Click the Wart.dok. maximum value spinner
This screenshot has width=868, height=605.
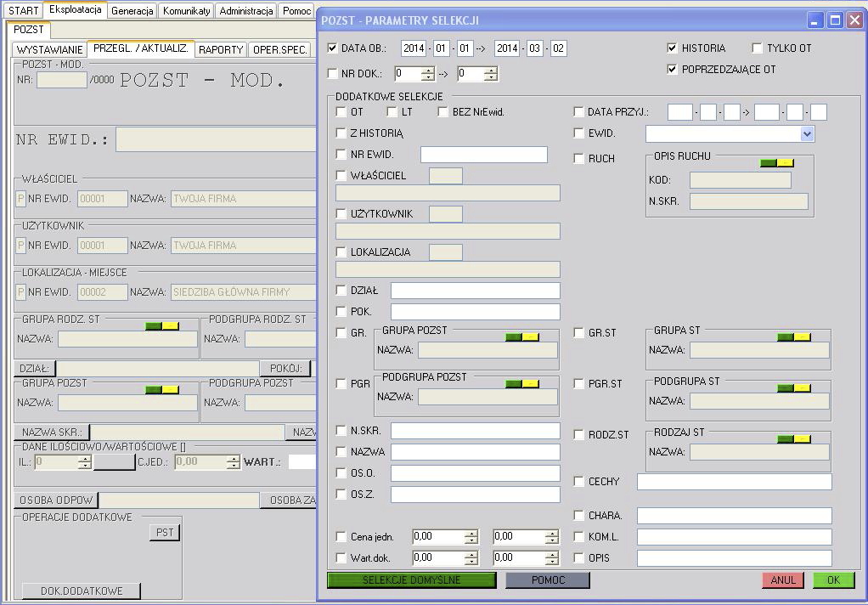click(x=552, y=558)
